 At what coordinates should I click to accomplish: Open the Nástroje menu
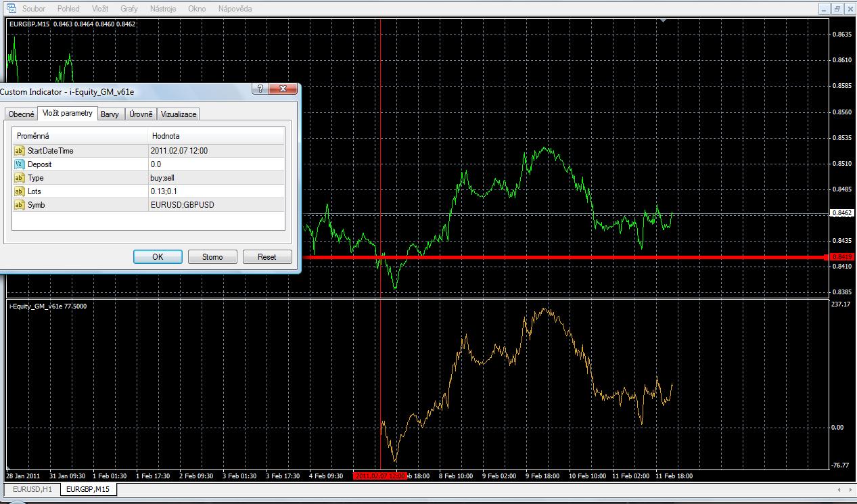[162, 9]
